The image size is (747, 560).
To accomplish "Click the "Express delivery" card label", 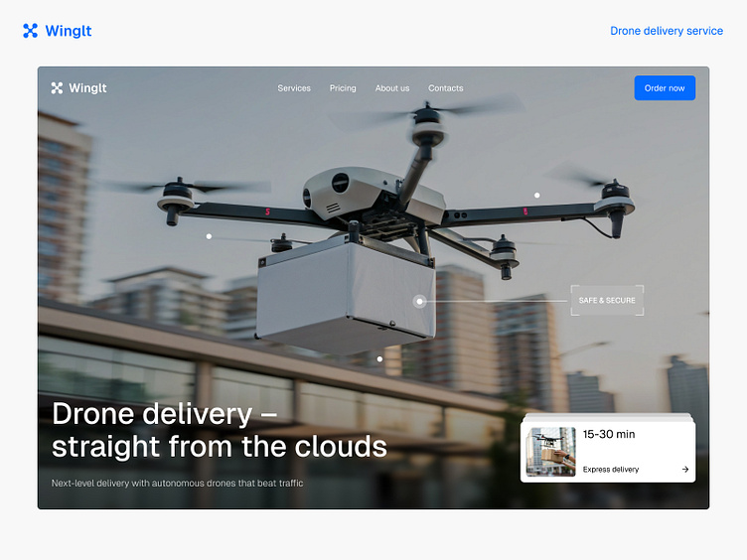I will [611, 470].
